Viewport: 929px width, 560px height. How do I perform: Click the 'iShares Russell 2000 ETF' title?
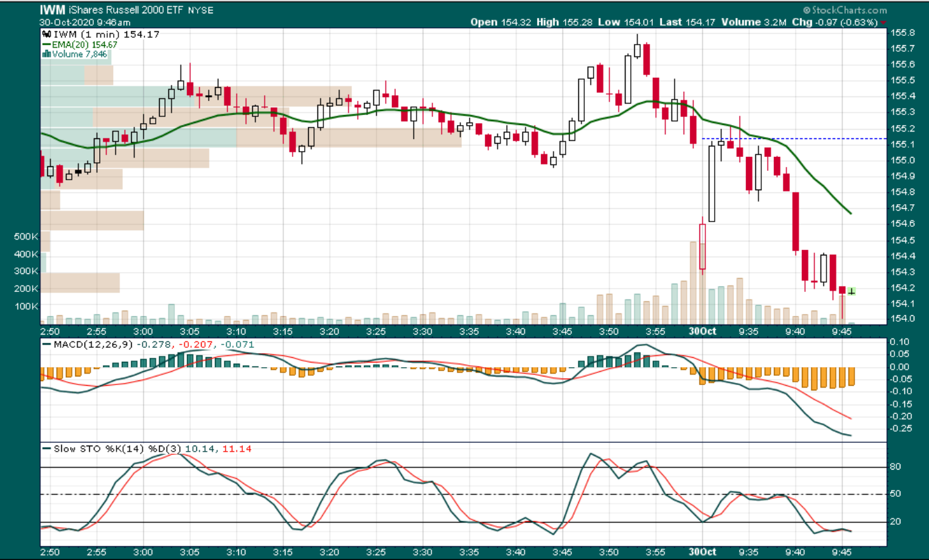point(127,11)
